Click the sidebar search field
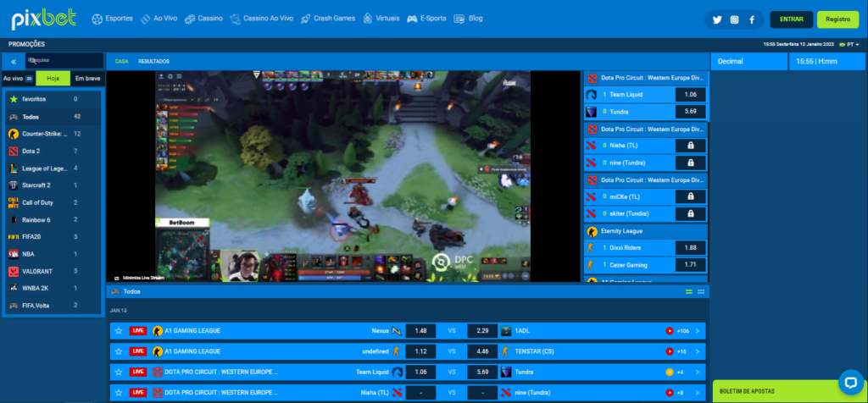 (64, 61)
